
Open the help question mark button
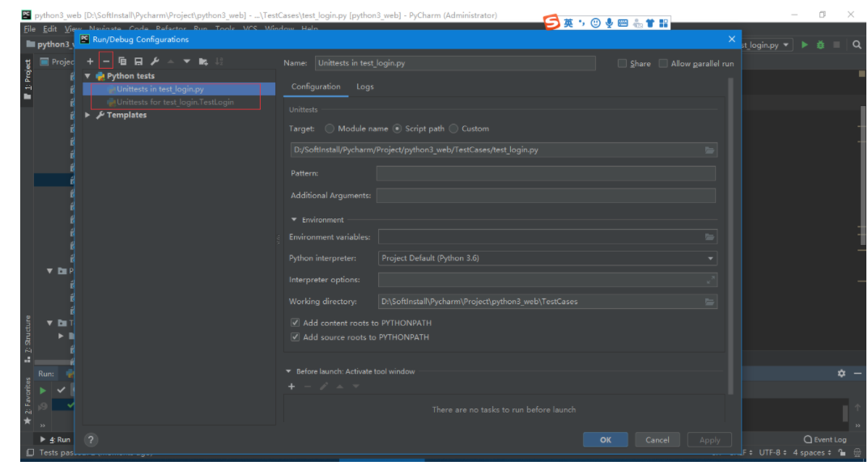tap(91, 440)
